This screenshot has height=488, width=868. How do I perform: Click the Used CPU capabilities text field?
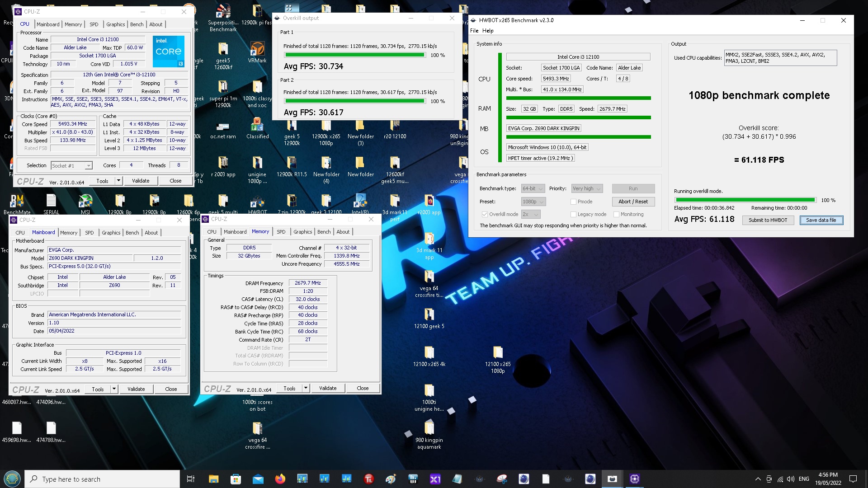780,58
